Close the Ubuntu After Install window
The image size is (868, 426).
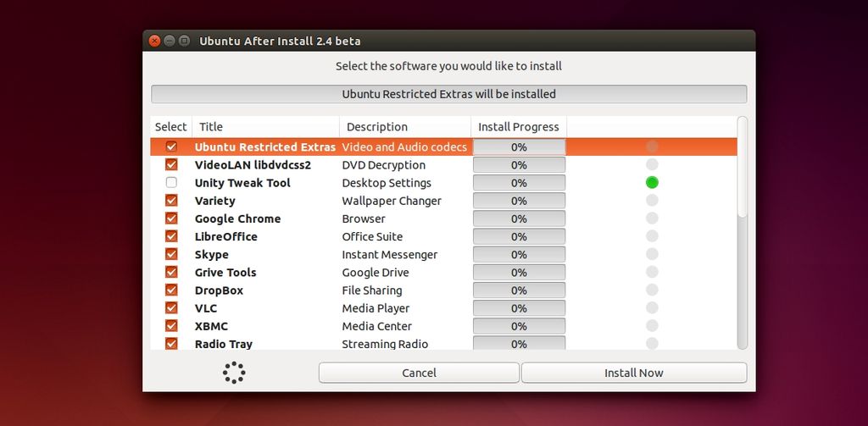coord(155,41)
